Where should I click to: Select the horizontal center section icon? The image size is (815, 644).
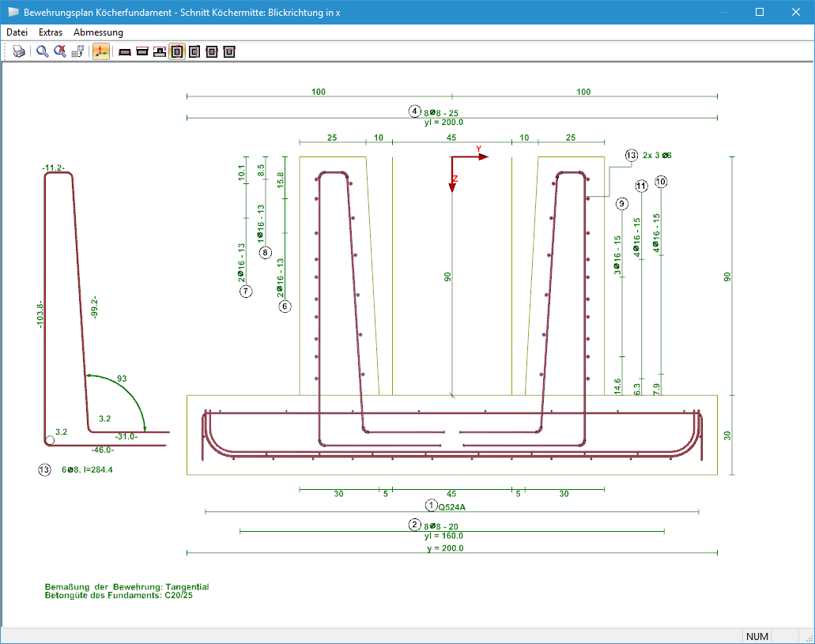tap(212, 52)
